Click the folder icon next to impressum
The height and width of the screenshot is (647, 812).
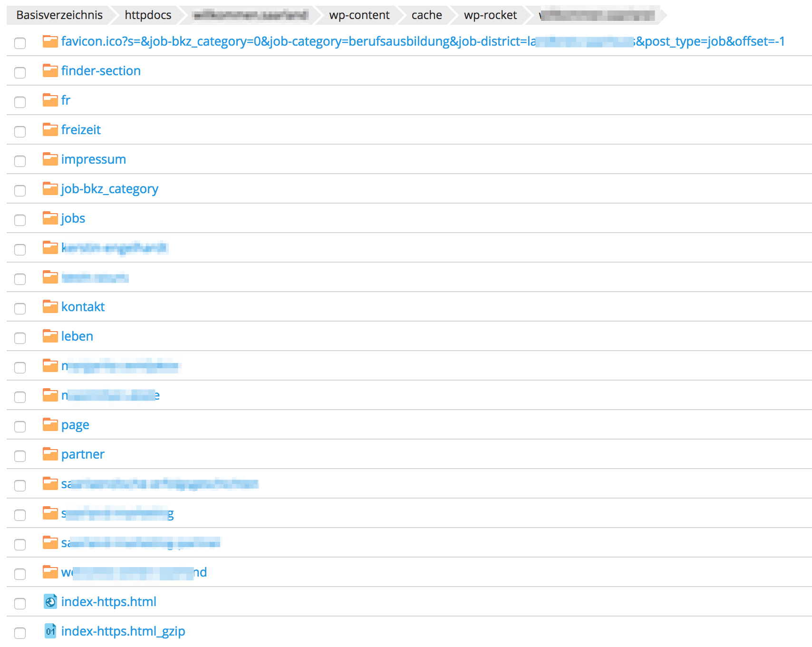point(50,159)
